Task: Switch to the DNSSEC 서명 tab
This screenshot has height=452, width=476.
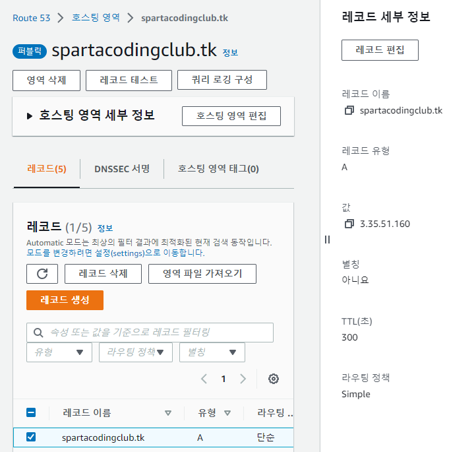Action: pos(122,168)
